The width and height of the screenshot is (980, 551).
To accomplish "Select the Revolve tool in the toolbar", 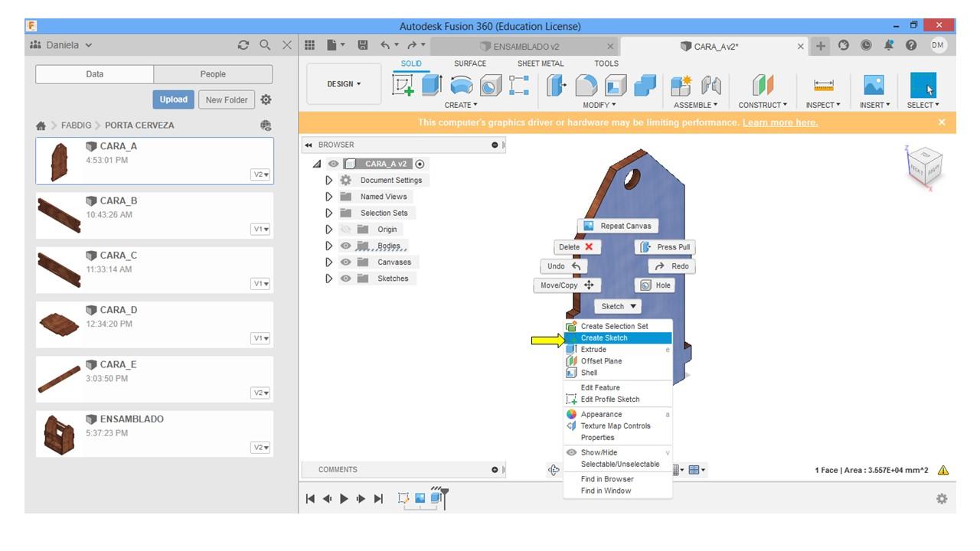I will pyautogui.click(x=461, y=85).
